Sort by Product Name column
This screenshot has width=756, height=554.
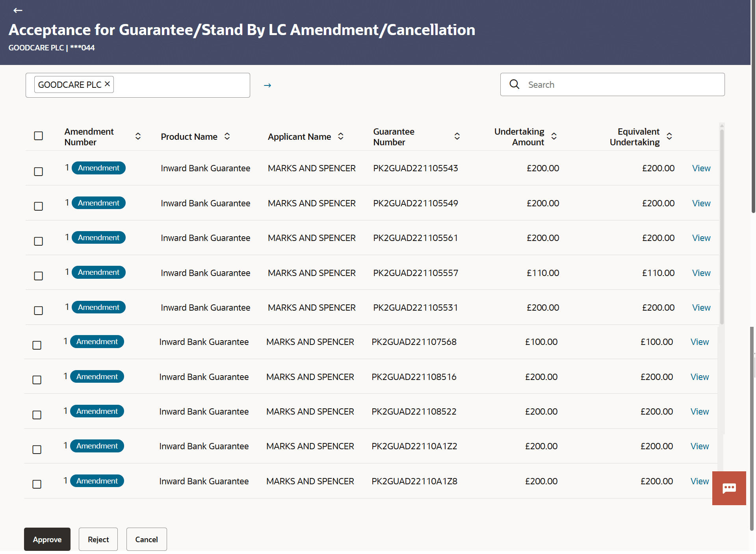(227, 136)
